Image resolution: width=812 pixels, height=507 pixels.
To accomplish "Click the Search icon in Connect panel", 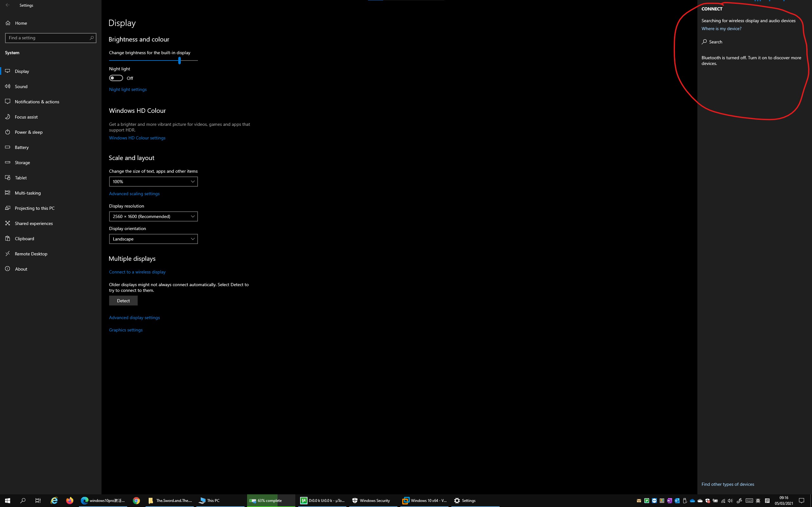I will [704, 42].
